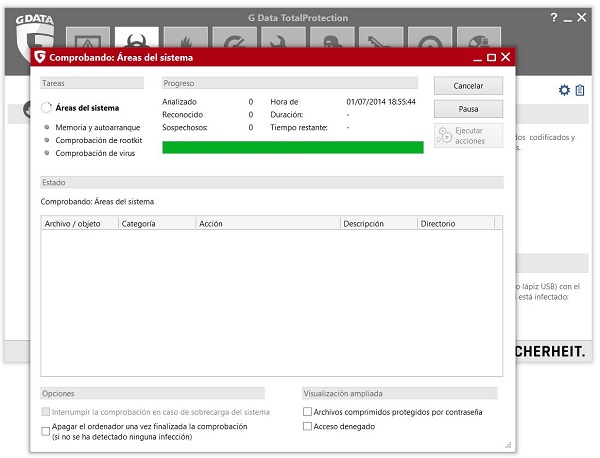Select Memoria y autoarranque task

pyautogui.click(x=98, y=127)
